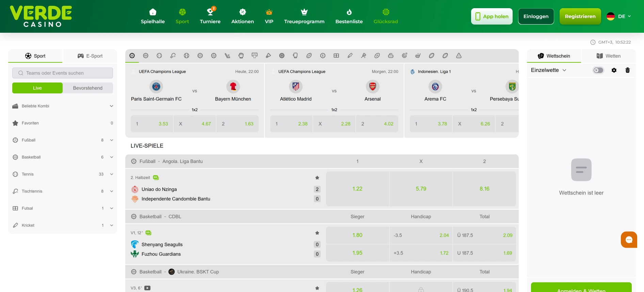Screen dimensions: 644x292
Task: Open the orange live chat bubble
Action: pyautogui.click(x=629, y=240)
